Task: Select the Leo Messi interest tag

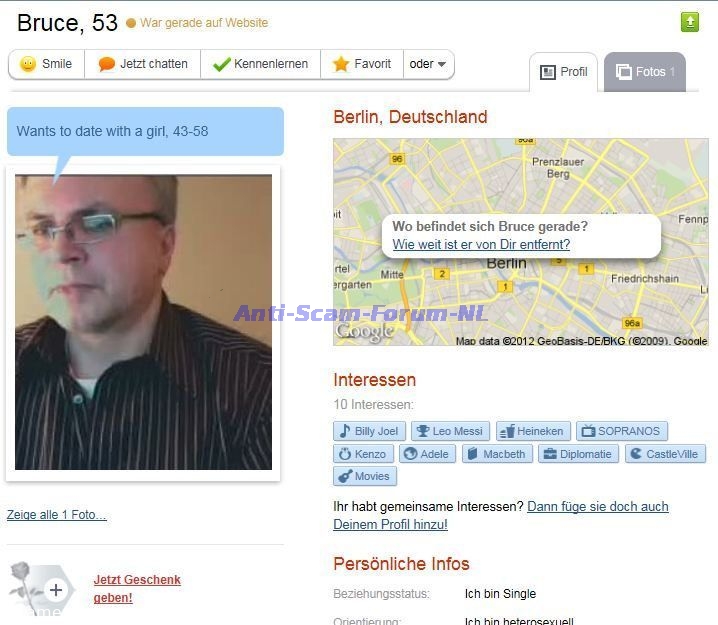Action: click(x=450, y=431)
